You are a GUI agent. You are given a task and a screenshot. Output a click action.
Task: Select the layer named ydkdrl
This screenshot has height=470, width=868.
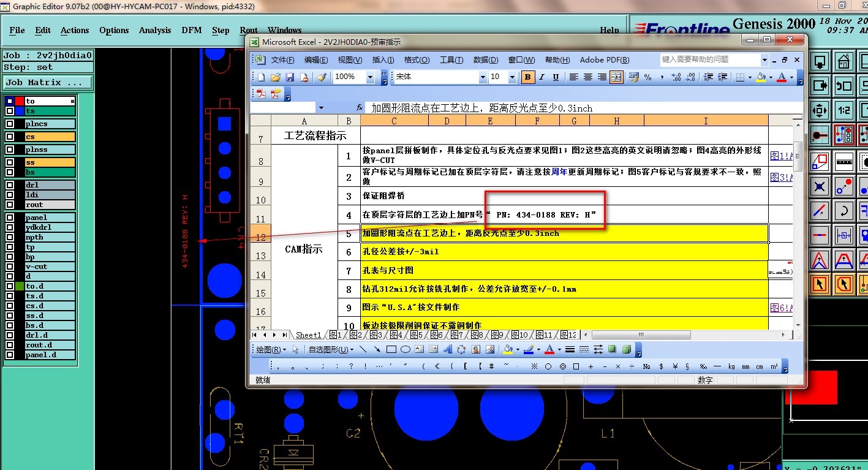[50, 227]
